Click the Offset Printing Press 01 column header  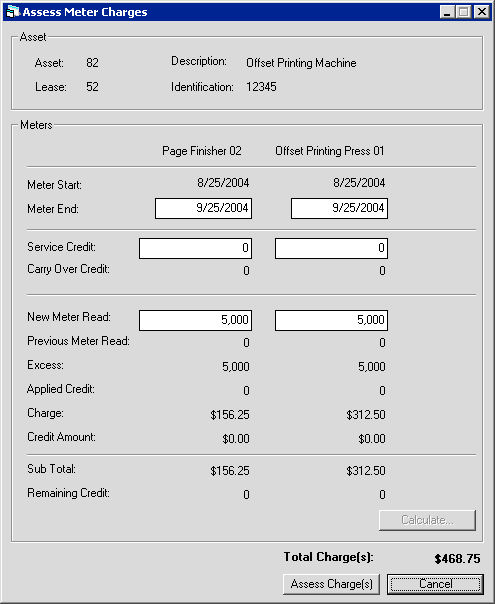330,151
